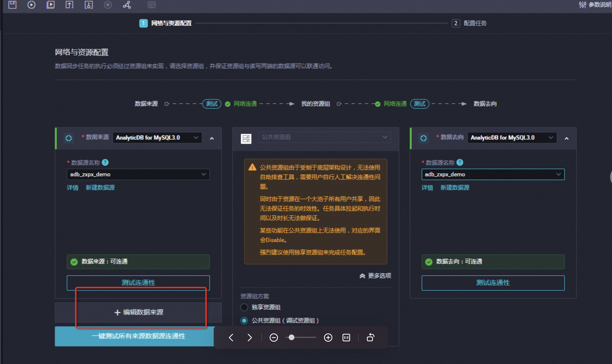Click the resource group server icon

pos(246,139)
